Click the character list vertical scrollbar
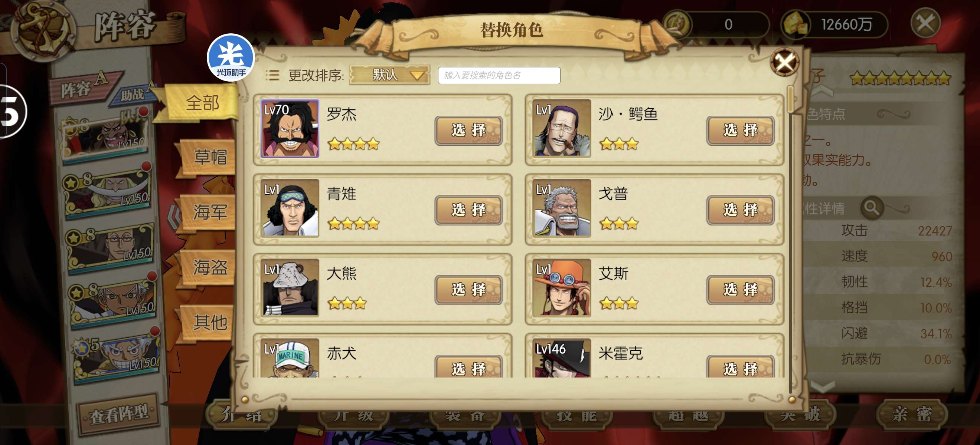 pyautogui.click(x=790, y=240)
